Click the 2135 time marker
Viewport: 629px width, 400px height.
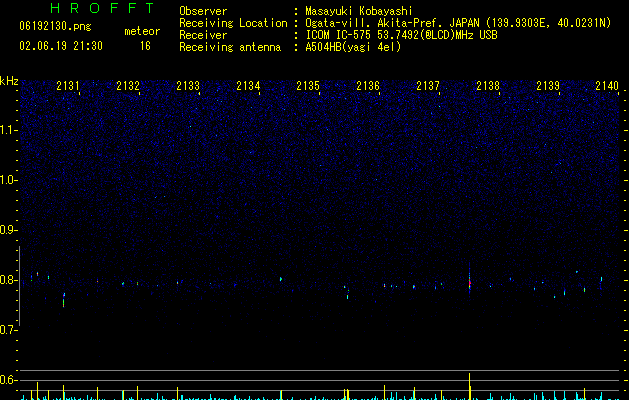pyautogui.click(x=308, y=86)
